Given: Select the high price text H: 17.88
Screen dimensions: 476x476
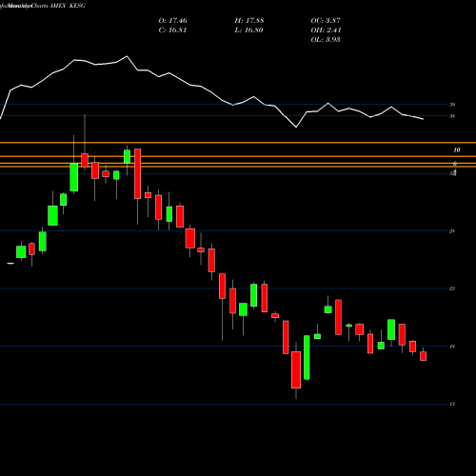Looking at the screenshot, I should (249, 21).
